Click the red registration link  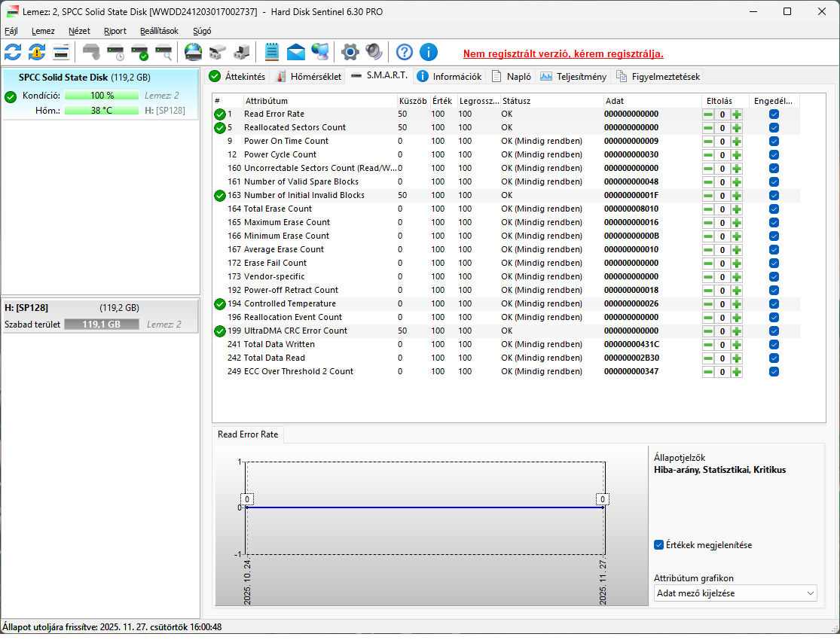pyautogui.click(x=563, y=53)
